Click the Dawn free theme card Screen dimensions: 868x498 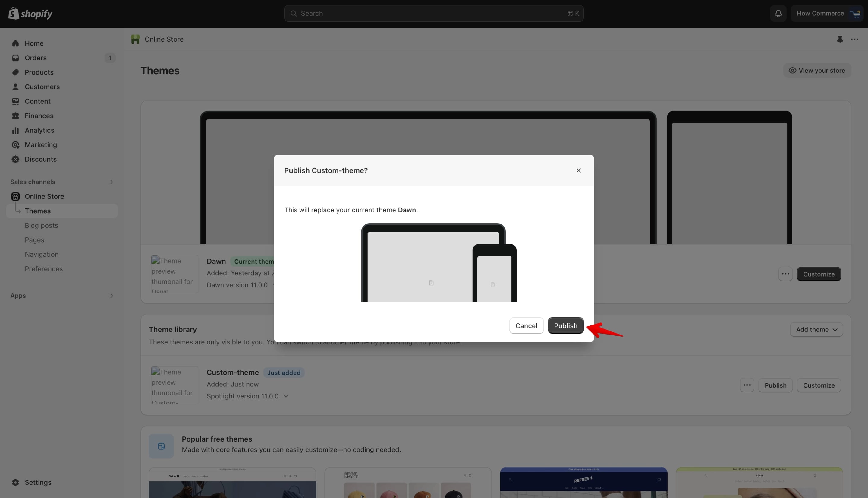(x=232, y=483)
